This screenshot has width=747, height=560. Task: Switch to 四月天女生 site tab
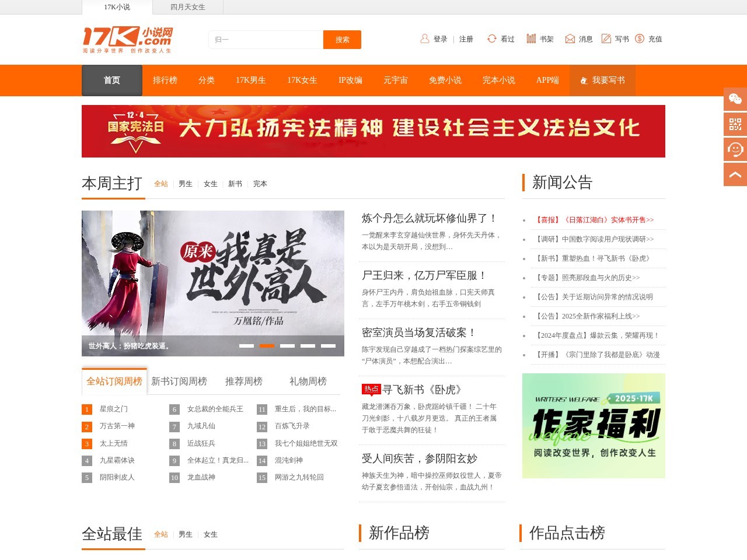click(187, 7)
